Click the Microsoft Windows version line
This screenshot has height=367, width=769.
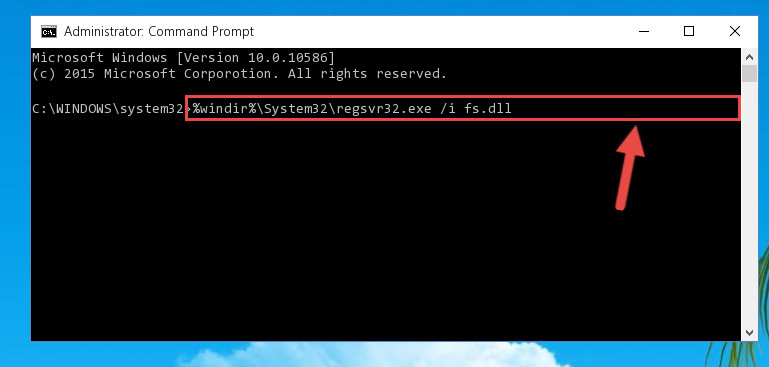click(183, 58)
